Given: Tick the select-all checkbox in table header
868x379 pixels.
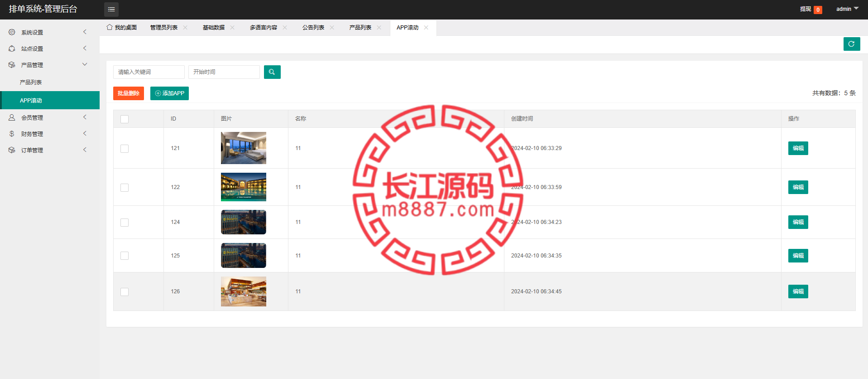Looking at the screenshot, I should point(125,119).
